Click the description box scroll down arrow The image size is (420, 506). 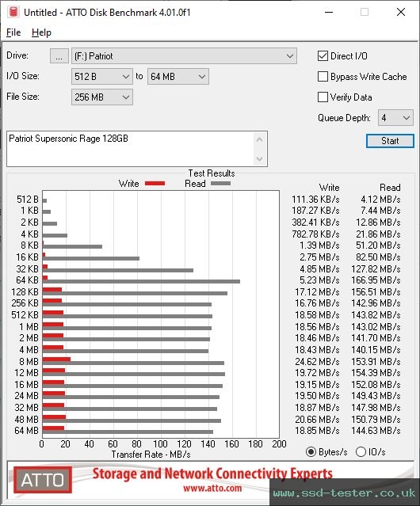coord(260,159)
